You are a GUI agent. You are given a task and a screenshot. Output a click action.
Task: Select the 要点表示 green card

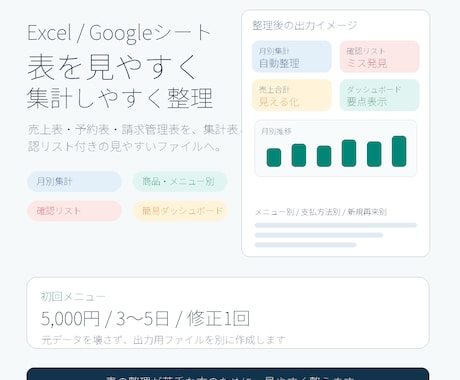point(380,95)
